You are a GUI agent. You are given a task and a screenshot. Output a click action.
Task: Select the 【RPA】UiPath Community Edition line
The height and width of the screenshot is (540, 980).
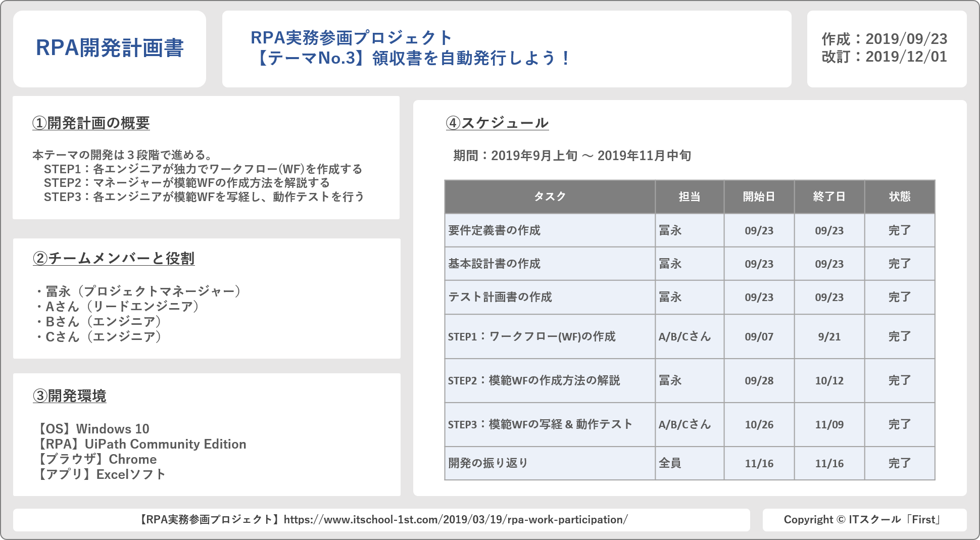coord(141,444)
